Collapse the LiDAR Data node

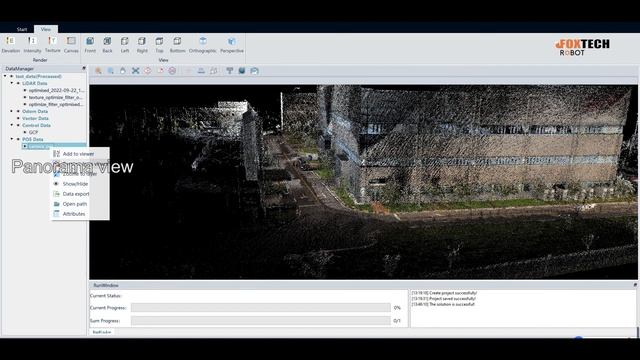(12, 83)
